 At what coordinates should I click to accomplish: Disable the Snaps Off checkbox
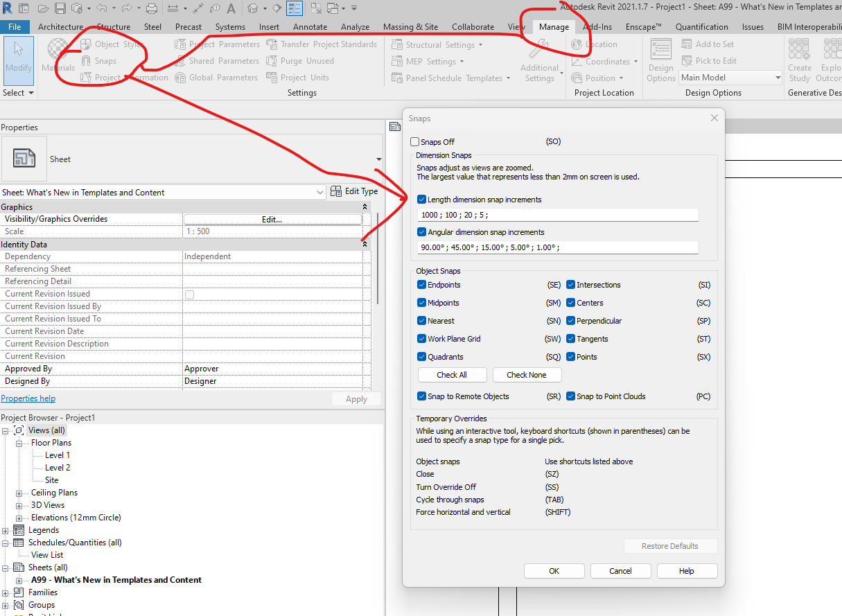(x=415, y=141)
